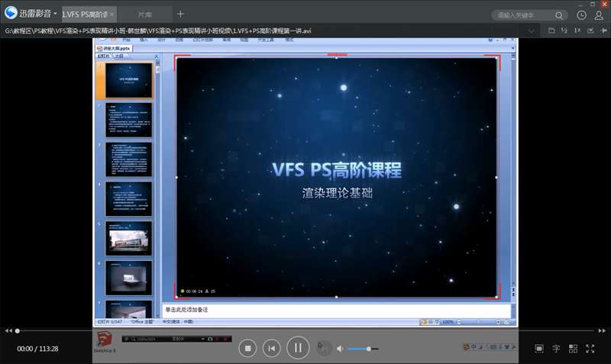Click the volume slider knob
The image size is (611, 364).
pos(369,349)
